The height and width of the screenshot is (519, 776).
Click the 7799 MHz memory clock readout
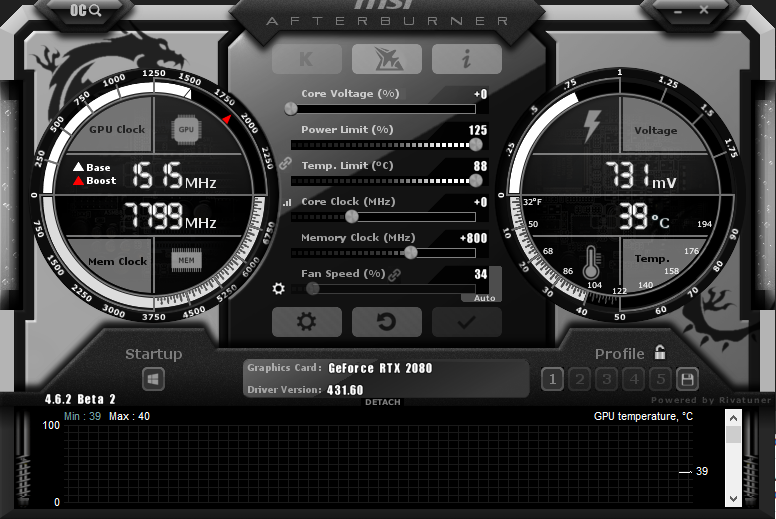click(170, 216)
